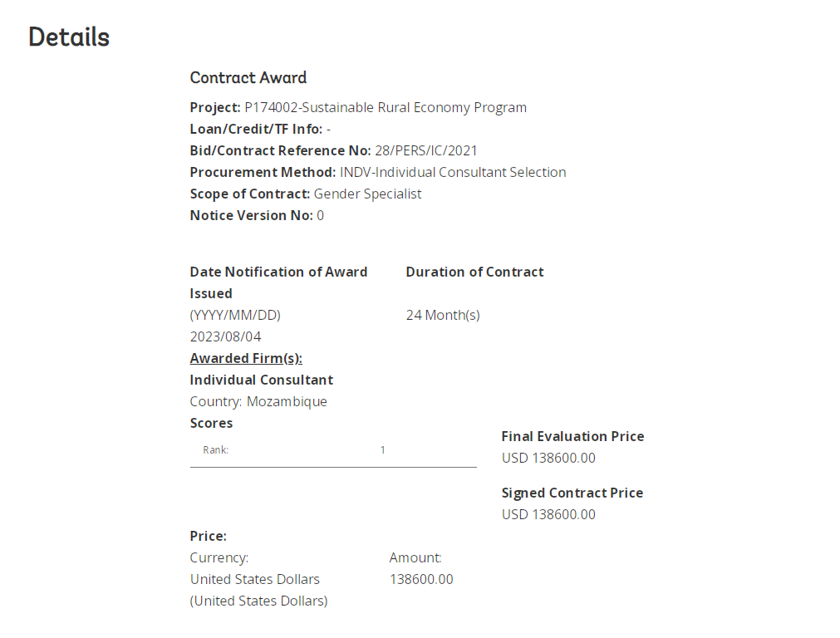Click the Final Evaluation Price amount
This screenshot has width=840, height=638.
(548, 458)
